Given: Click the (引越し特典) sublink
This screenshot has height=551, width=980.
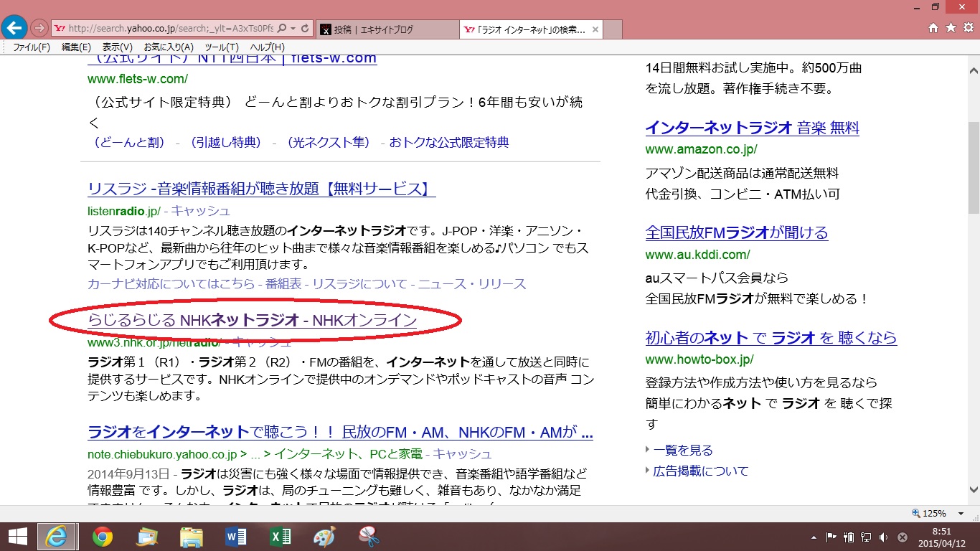Looking at the screenshot, I should coord(225,142).
